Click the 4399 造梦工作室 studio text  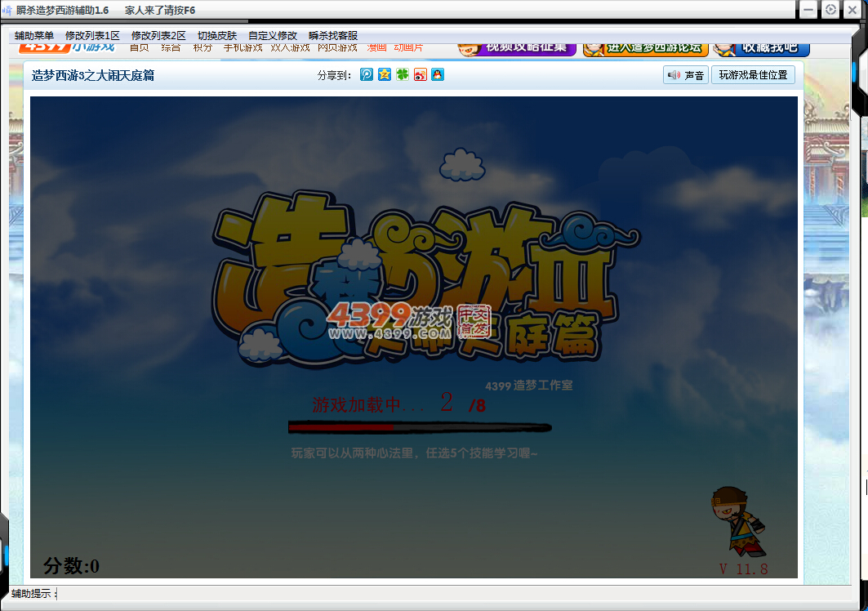coord(528,386)
